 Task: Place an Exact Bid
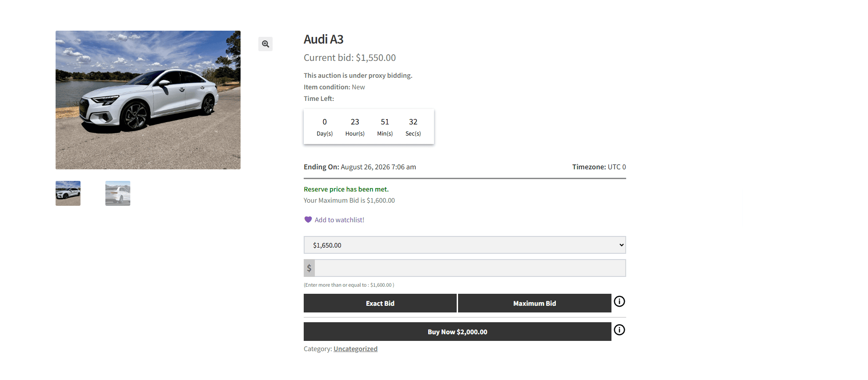(x=380, y=303)
